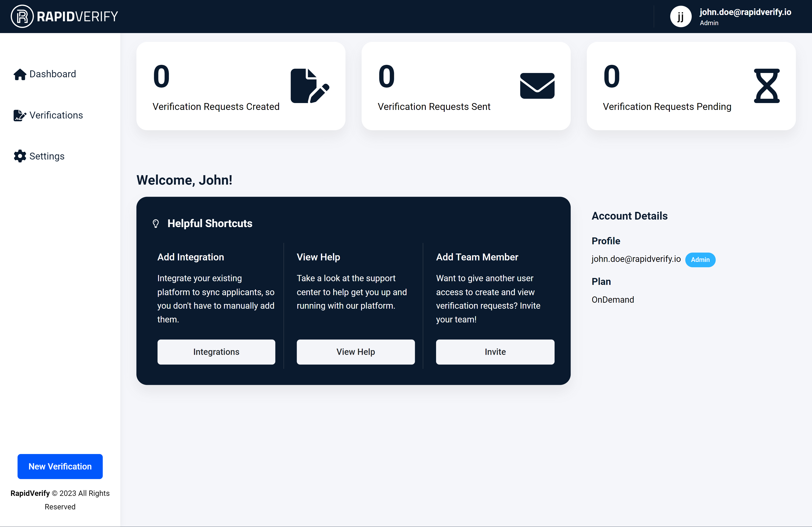Click the envelope icon on Sent card
The width and height of the screenshot is (812, 527).
click(537, 86)
